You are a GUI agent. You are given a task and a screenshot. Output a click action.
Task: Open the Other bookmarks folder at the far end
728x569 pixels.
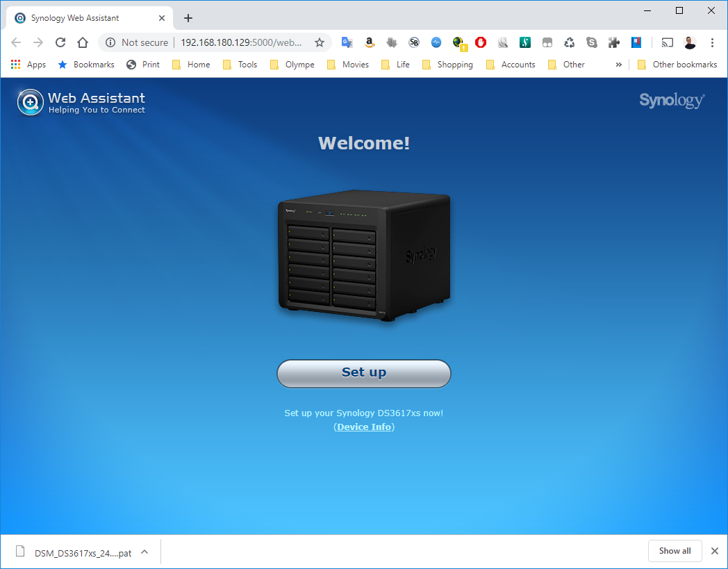tap(677, 65)
